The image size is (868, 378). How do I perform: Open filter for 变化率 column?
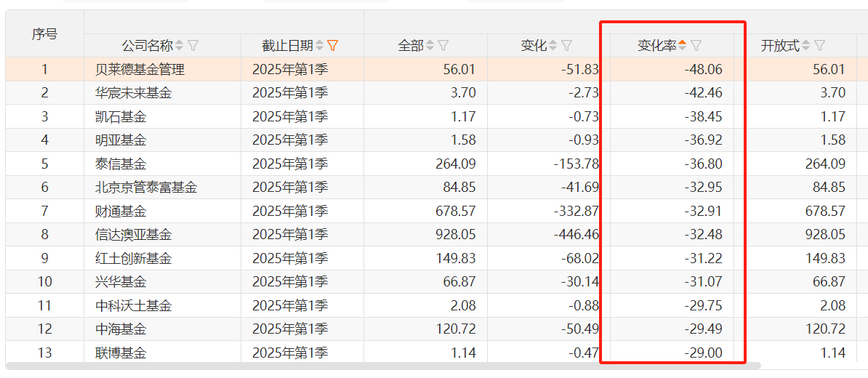tap(697, 46)
